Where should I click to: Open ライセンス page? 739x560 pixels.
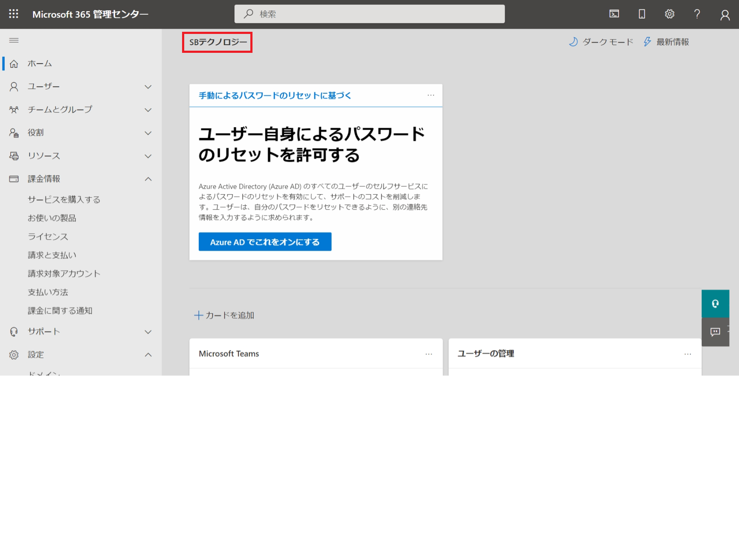tap(48, 236)
